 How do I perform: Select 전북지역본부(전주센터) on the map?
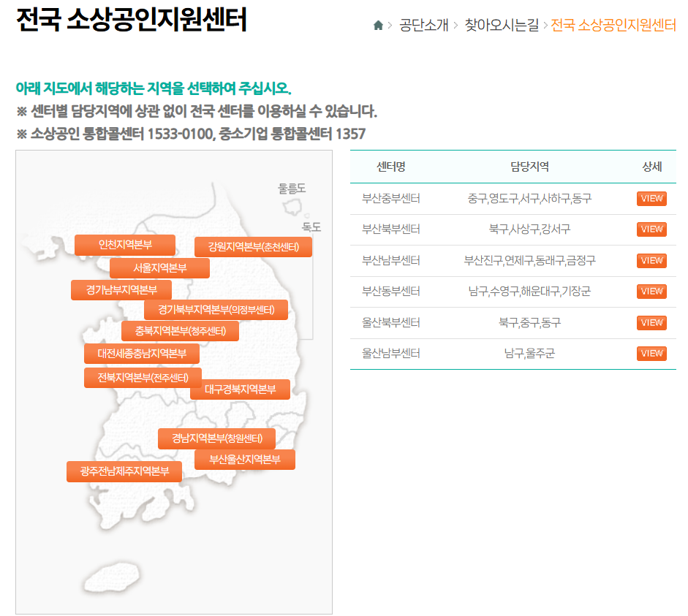pyautogui.click(x=145, y=378)
